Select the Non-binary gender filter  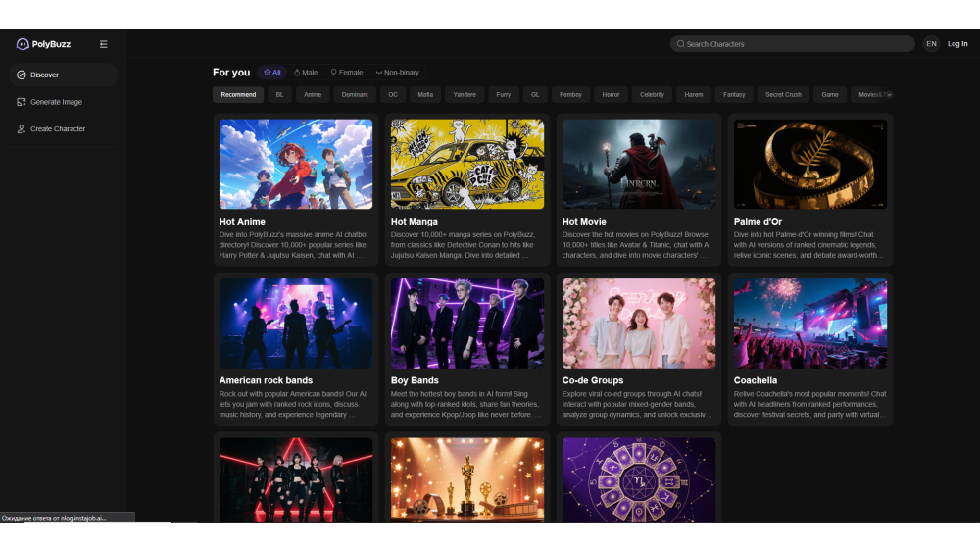(398, 73)
